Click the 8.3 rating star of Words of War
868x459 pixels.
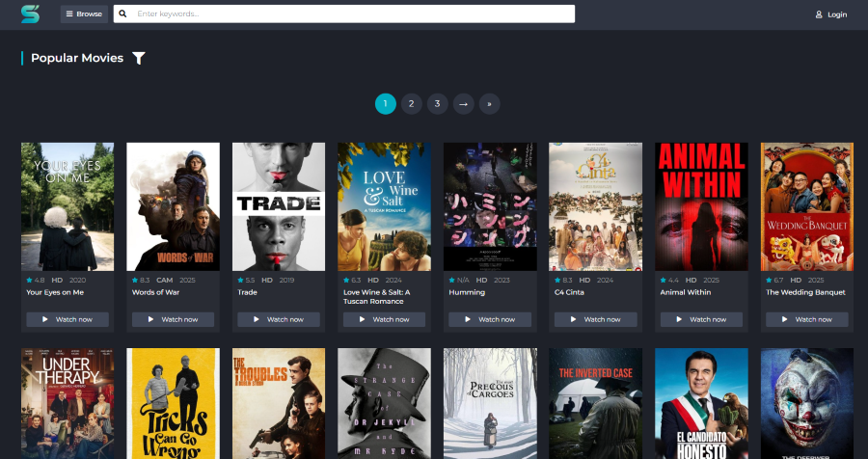click(x=135, y=281)
